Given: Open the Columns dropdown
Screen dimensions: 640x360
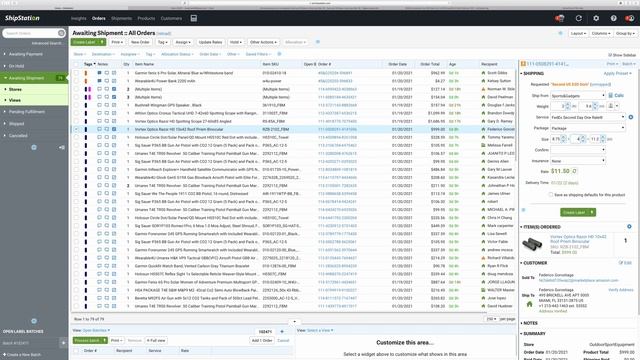Looking at the screenshot, I should (x=601, y=33).
